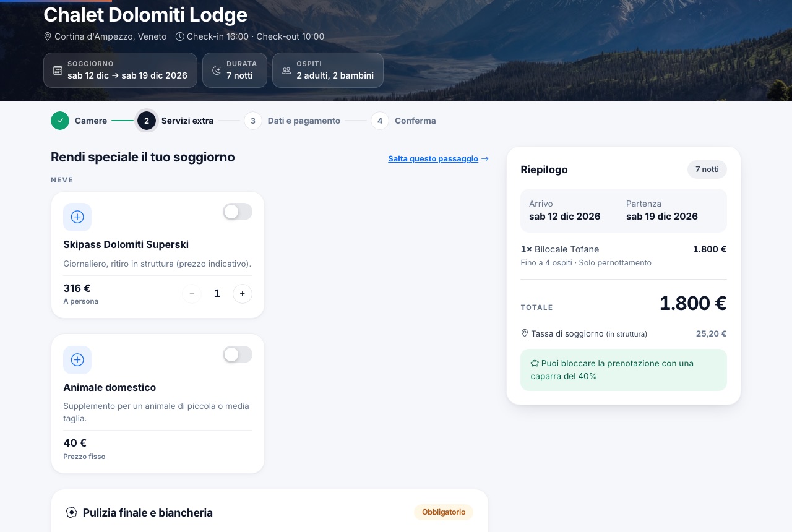
Task: Click the location pin next to Cortina d'Ampezzo
Action: tap(48, 36)
